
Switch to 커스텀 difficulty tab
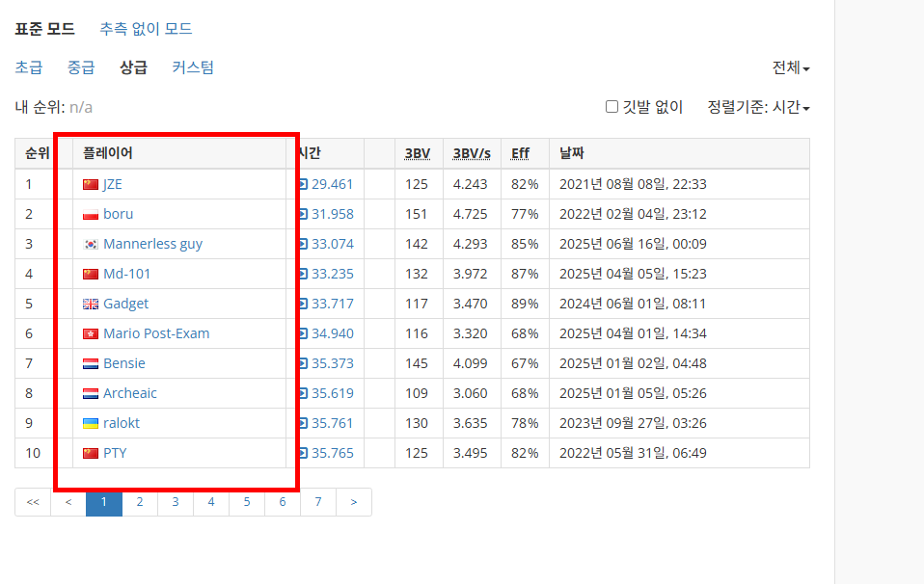[x=193, y=67]
